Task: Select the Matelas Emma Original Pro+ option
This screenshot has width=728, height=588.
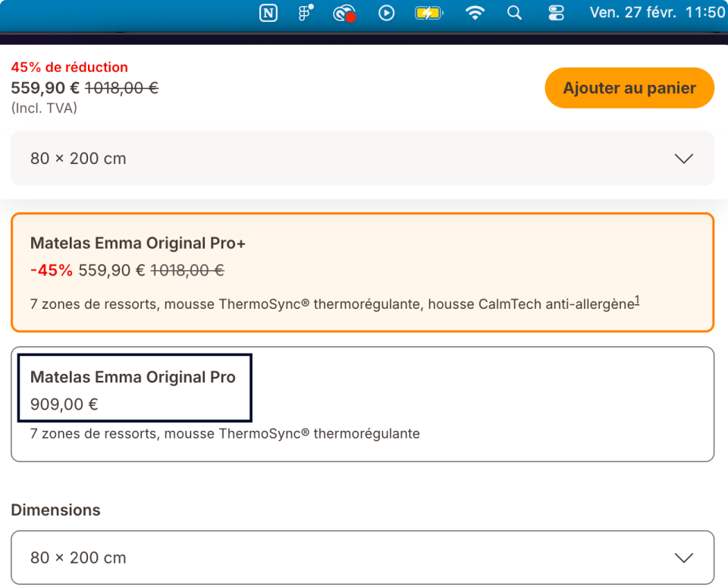Action: [x=362, y=272]
